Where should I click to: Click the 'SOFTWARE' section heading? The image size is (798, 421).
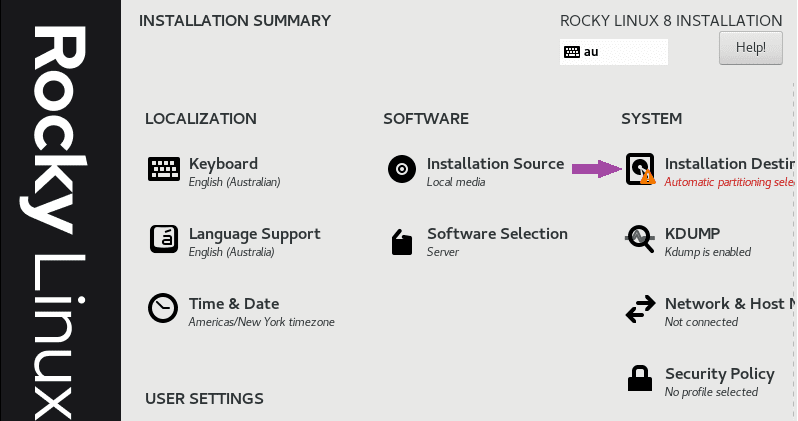[x=426, y=119]
